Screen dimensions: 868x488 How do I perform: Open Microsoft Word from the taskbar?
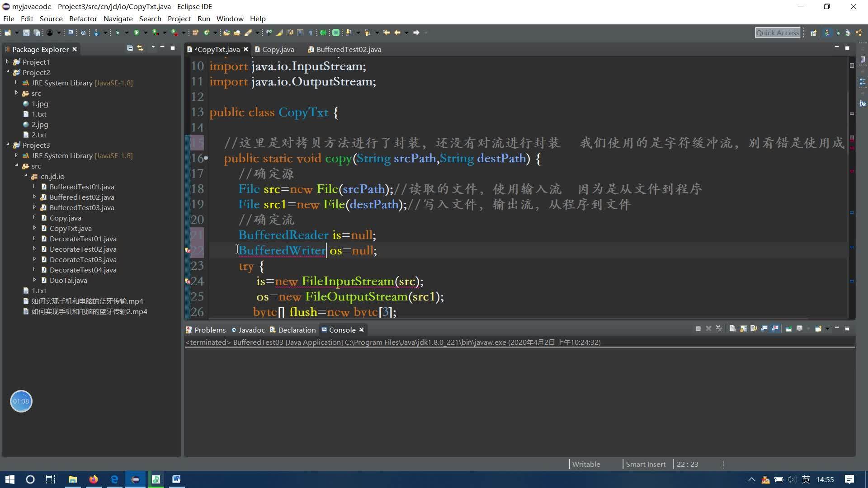tap(176, 479)
